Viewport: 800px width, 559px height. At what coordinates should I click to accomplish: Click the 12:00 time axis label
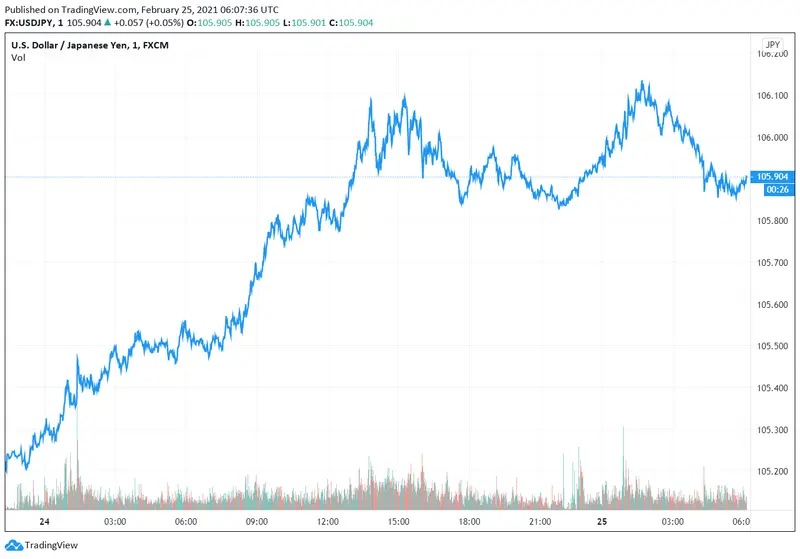coord(327,522)
